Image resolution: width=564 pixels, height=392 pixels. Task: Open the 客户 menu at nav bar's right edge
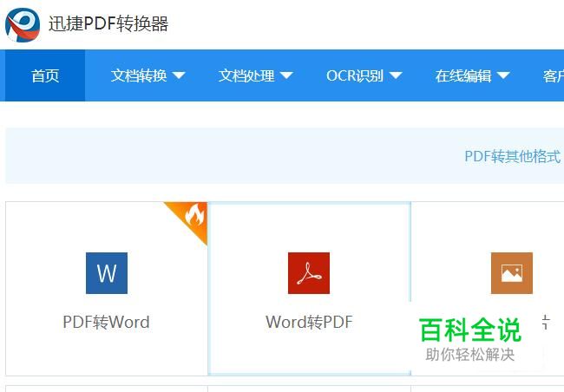click(554, 75)
